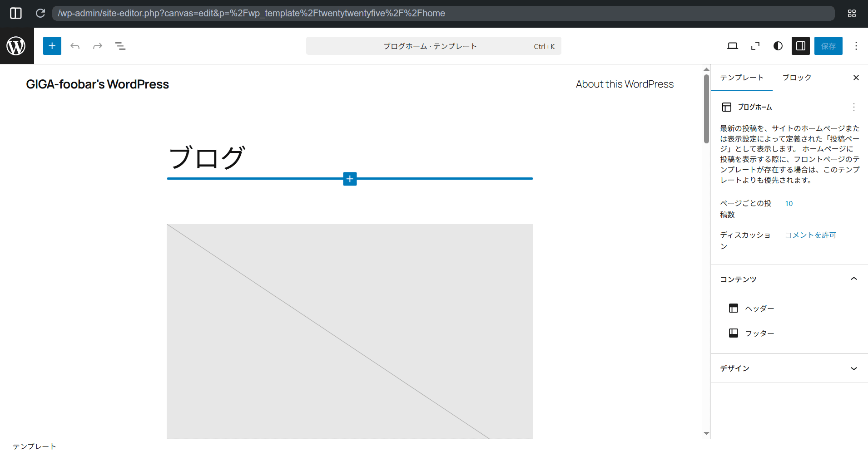
Task: Click the Redo arrow icon
Action: pos(98,46)
